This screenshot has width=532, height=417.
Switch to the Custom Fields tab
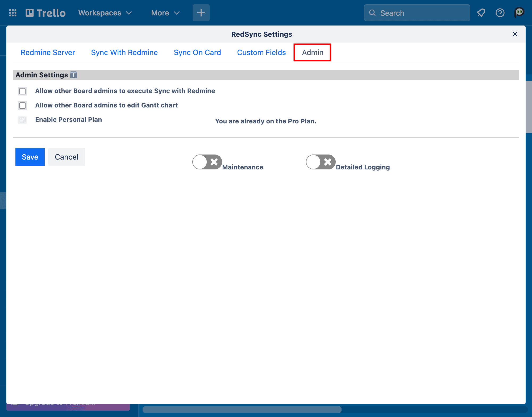(261, 52)
